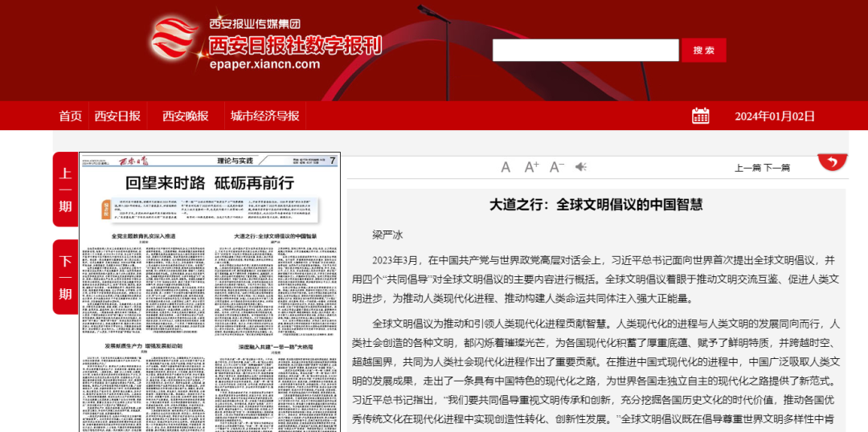Increase article font size with A+
The image size is (868, 432).
[x=531, y=167]
